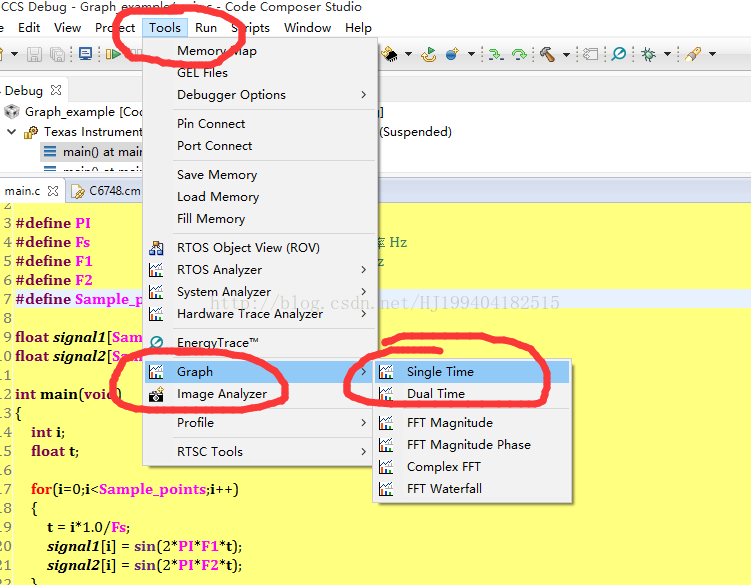Open the View menu

tap(67, 28)
